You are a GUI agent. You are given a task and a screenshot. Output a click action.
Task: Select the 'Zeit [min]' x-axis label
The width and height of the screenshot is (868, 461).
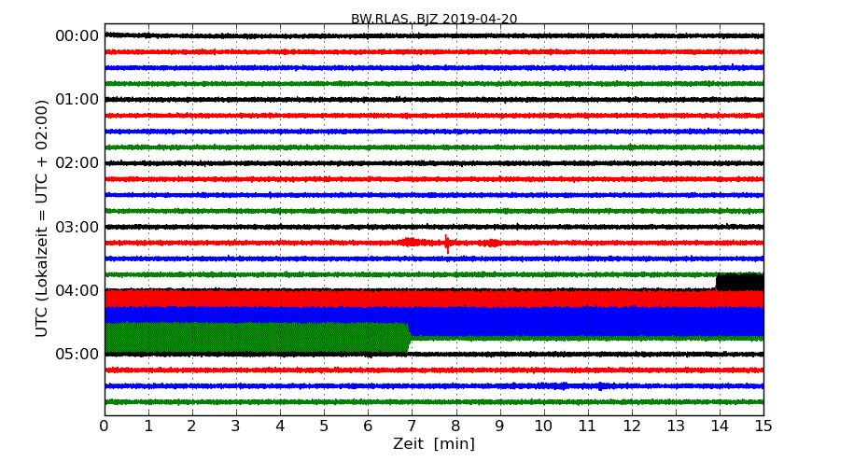434,444
